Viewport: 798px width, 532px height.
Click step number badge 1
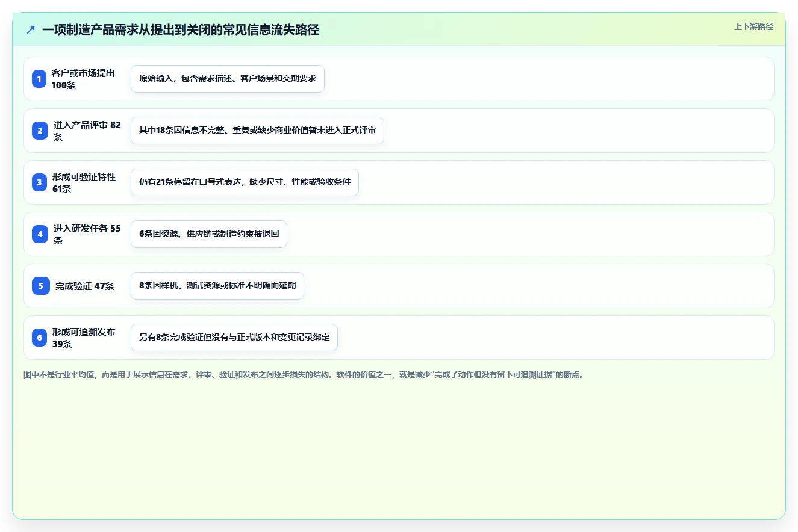(x=39, y=79)
